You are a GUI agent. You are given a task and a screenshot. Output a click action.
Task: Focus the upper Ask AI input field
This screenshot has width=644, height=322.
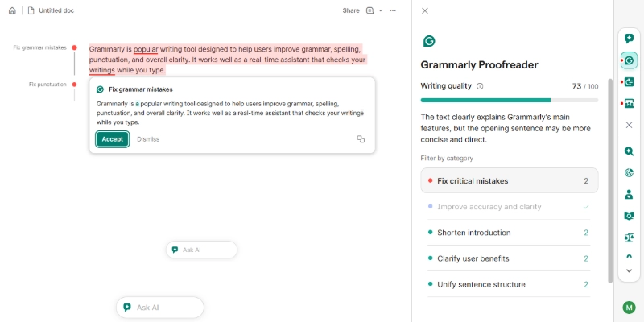point(202,250)
